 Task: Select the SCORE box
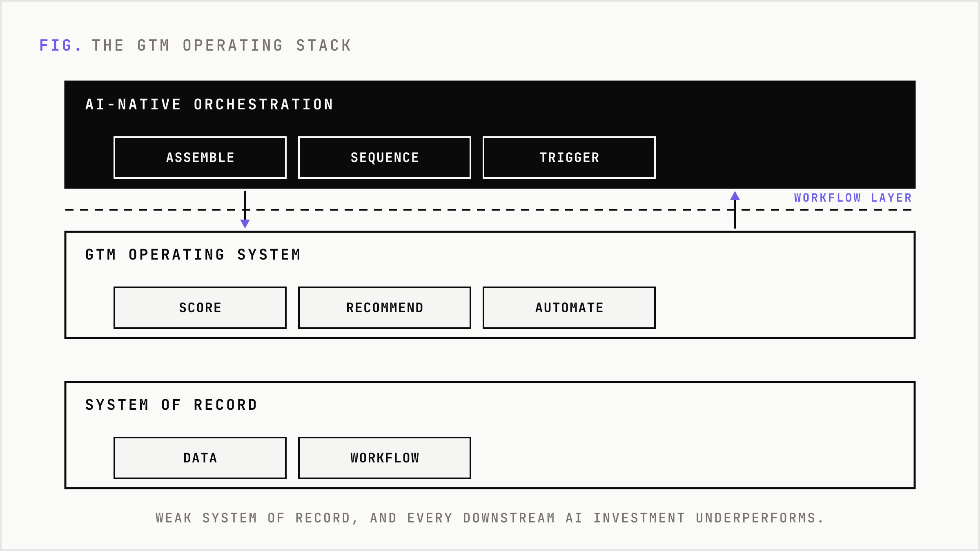200,308
